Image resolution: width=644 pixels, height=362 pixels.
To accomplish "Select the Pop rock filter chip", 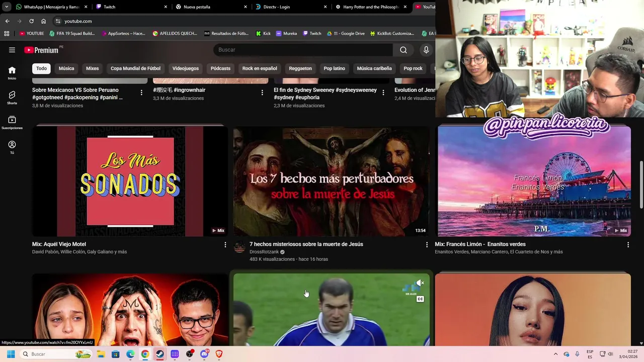I will (x=413, y=68).
